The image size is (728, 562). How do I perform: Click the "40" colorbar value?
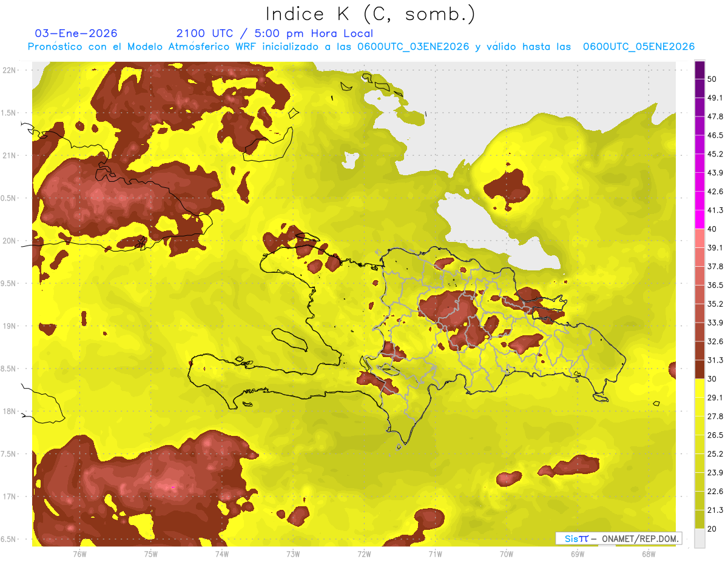tap(713, 229)
